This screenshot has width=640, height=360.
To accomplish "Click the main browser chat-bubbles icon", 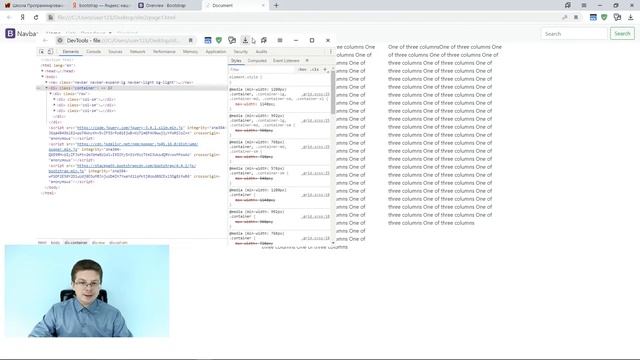I will coord(617,17).
